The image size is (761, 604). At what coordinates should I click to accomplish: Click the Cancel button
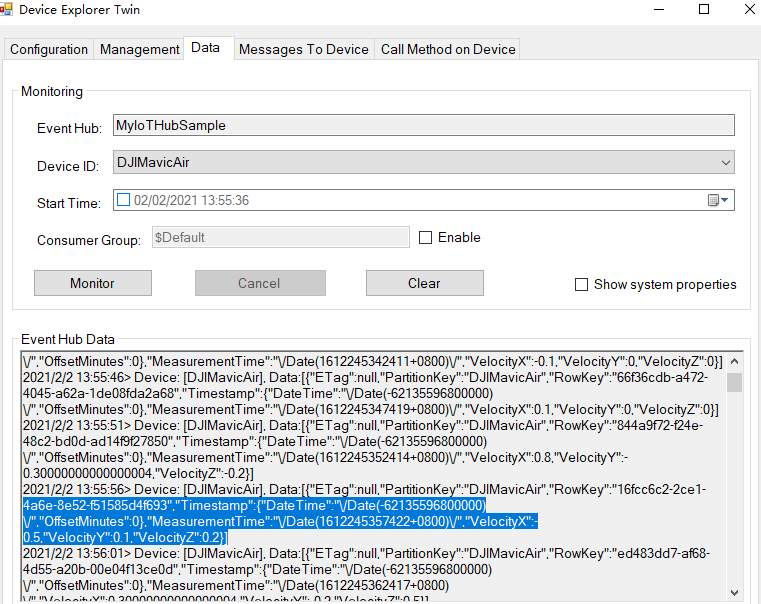[260, 283]
